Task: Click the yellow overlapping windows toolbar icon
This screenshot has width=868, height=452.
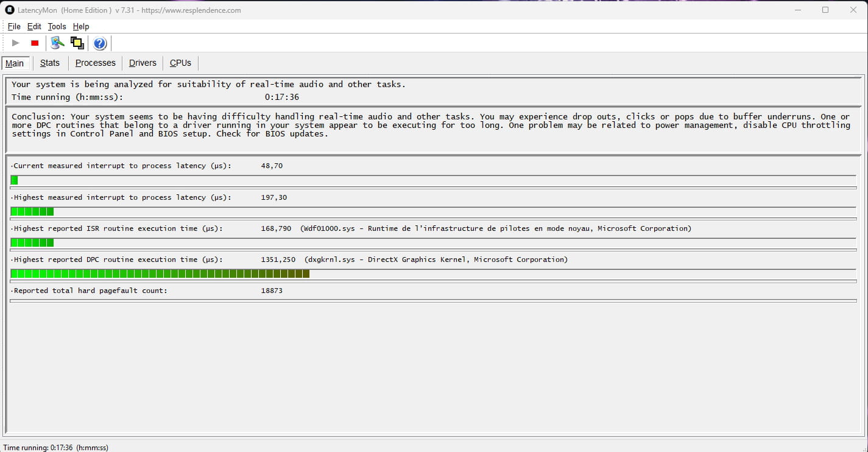Action: coord(77,43)
